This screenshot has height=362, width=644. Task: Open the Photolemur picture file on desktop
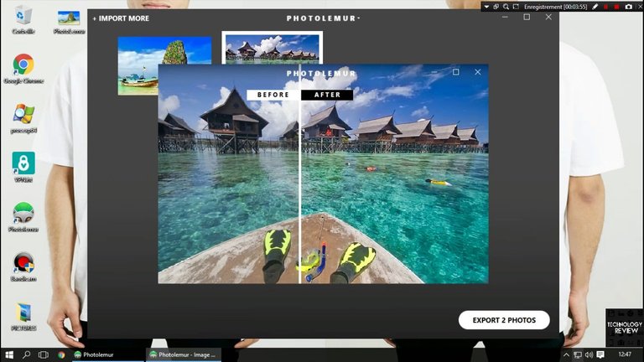(x=69, y=22)
